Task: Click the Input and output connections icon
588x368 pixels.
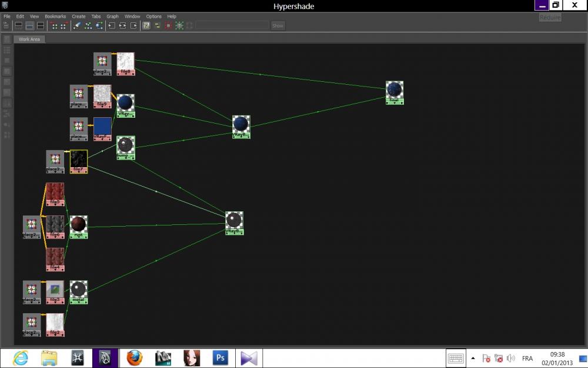Action: click(x=122, y=25)
